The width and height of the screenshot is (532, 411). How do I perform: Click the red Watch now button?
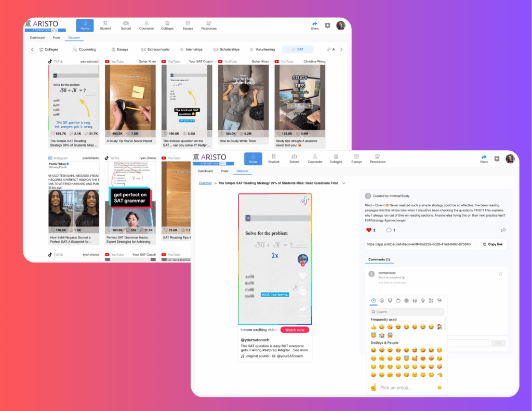(295, 330)
